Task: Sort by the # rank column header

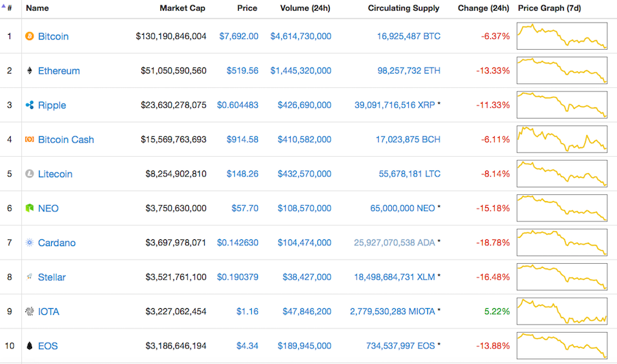Action: pyautogui.click(x=10, y=8)
